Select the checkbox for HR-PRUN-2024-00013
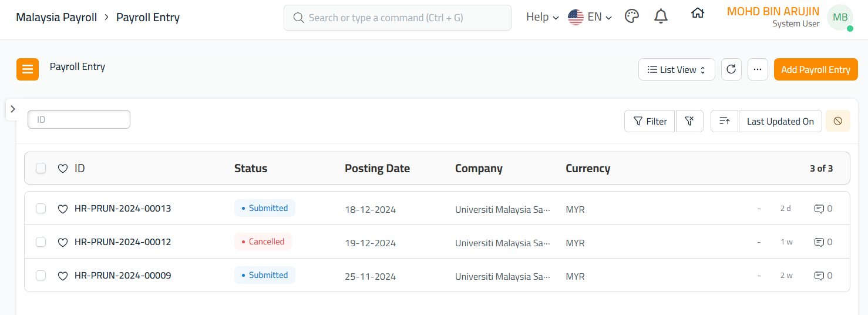Image resolution: width=868 pixels, height=315 pixels. (41, 209)
